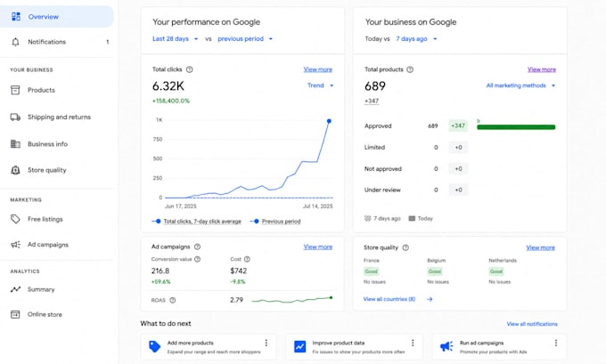Screen dimensions: 606x364
Task: Open the Last 28 days date range dropdown
Action: [x=175, y=38]
